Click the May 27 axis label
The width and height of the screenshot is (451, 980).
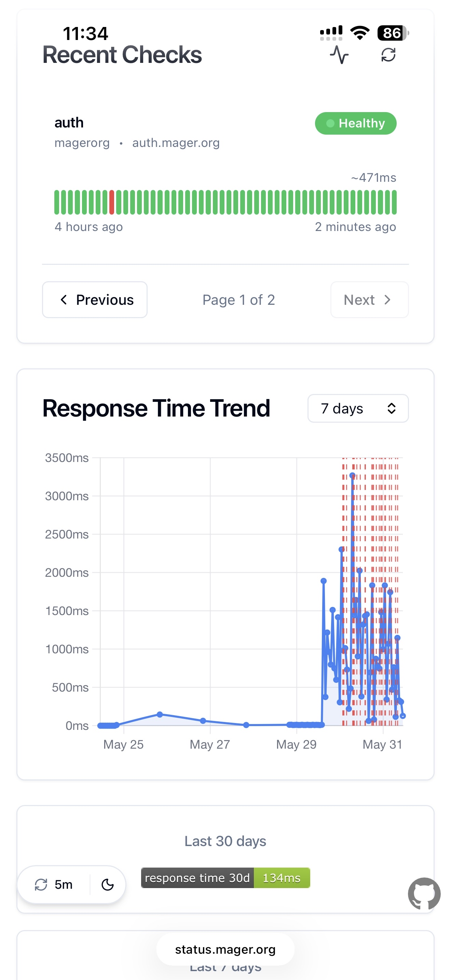click(x=210, y=744)
